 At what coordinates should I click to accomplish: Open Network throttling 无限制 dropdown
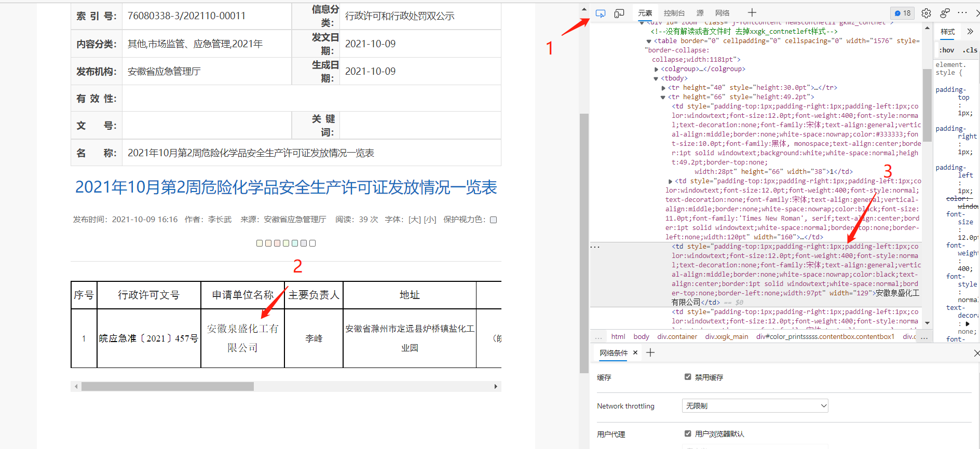[755, 406]
